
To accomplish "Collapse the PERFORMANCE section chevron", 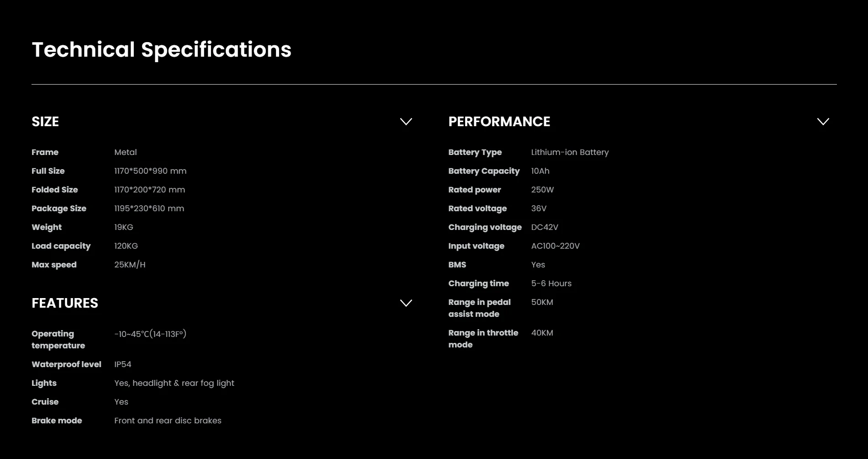I will [823, 122].
